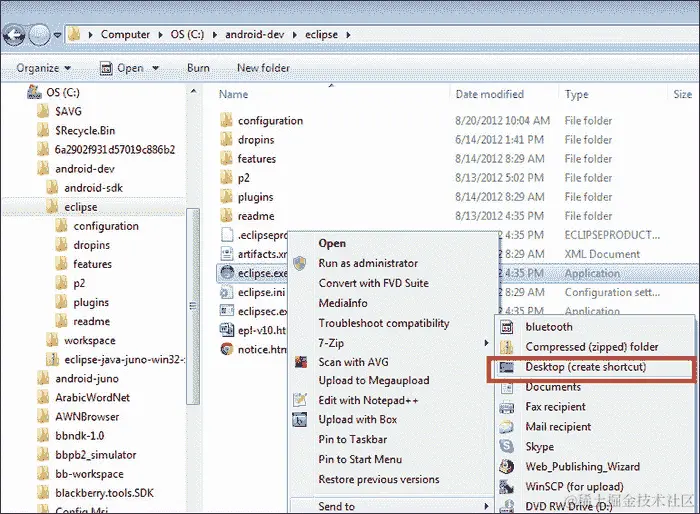The height and width of the screenshot is (514, 700).
Task: Choose Upload to Megaupload
Action: [x=374, y=380]
